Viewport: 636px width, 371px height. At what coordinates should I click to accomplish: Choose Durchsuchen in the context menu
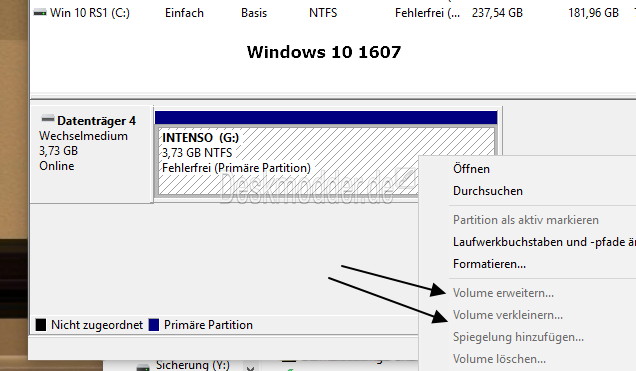[488, 191]
